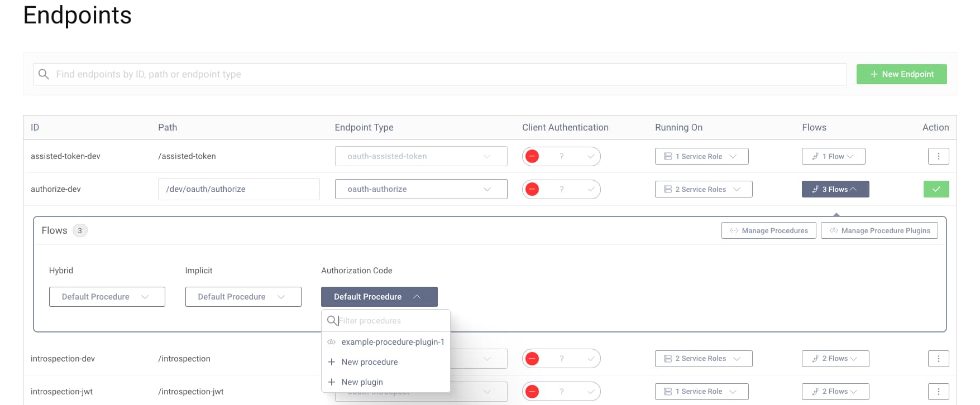Click the Endpoint Type column header
The image size is (980, 405).
(364, 127)
